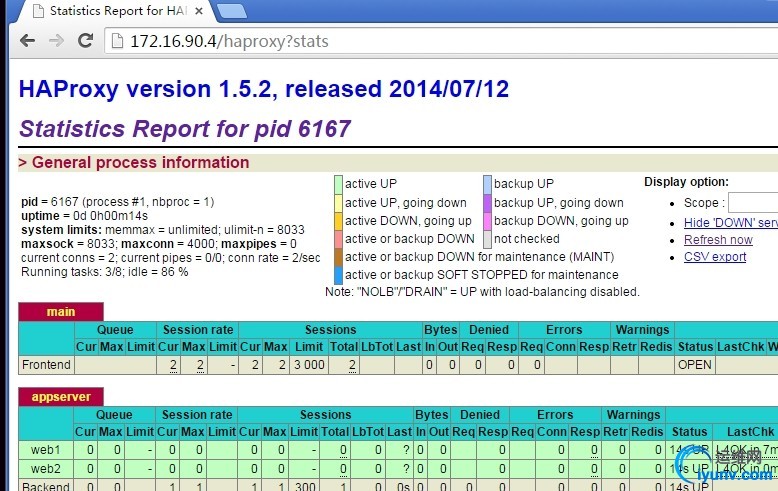Click the maxsock = 8033 limits line
This screenshot has width=778, height=491.
[x=159, y=244]
